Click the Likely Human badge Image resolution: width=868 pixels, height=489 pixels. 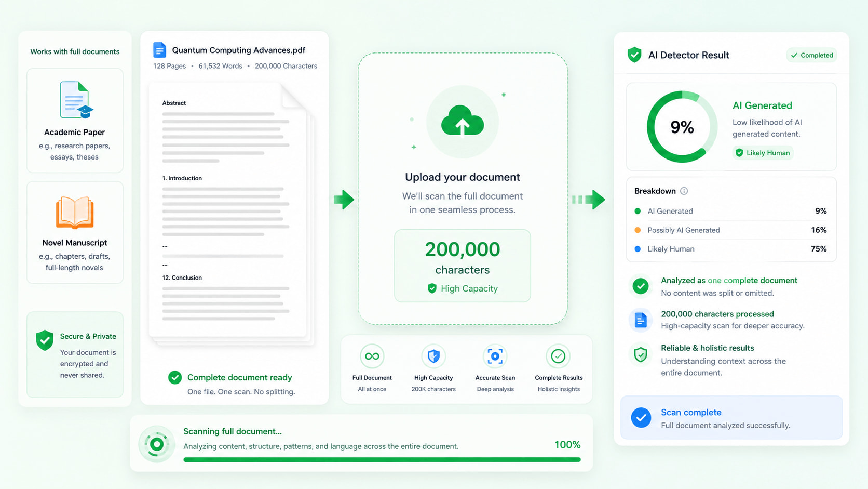pos(763,153)
